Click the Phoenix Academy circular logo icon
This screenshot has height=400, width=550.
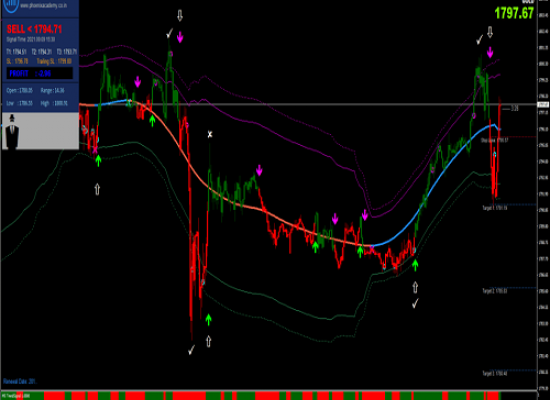[x=11, y=5]
